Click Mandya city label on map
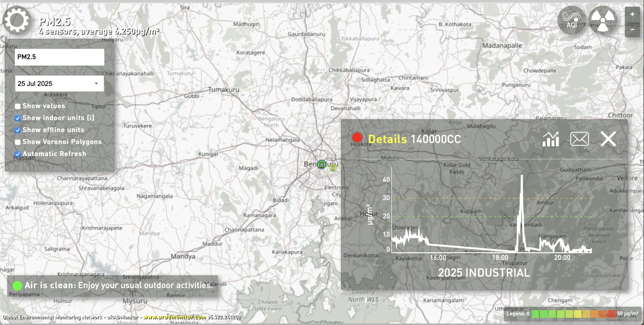 pyautogui.click(x=183, y=257)
